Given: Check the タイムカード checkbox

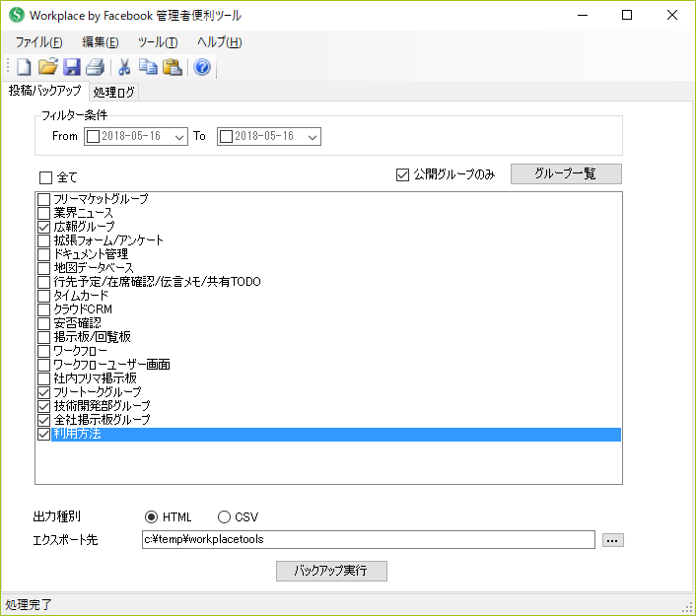Looking at the screenshot, I should 43,296.
